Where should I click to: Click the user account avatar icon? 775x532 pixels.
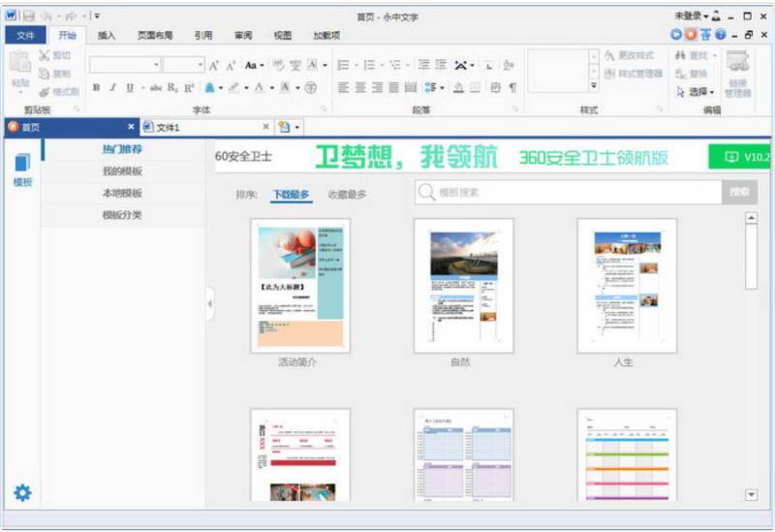point(716,16)
